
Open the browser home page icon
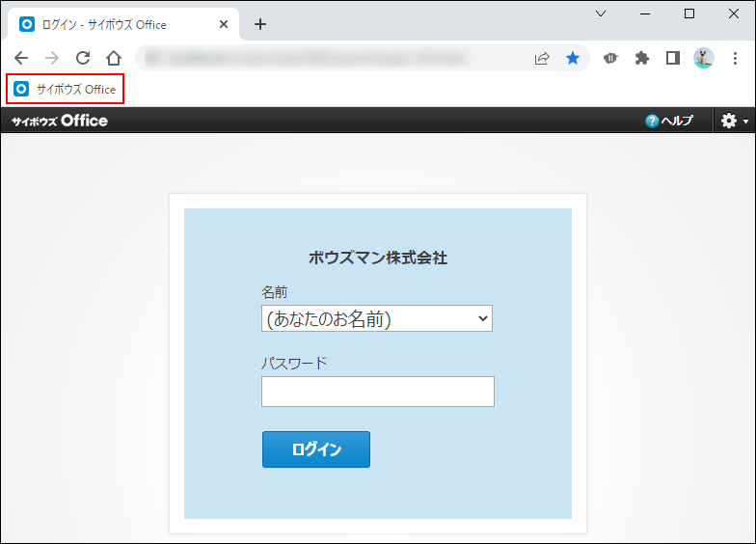click(x=114, y=58)
